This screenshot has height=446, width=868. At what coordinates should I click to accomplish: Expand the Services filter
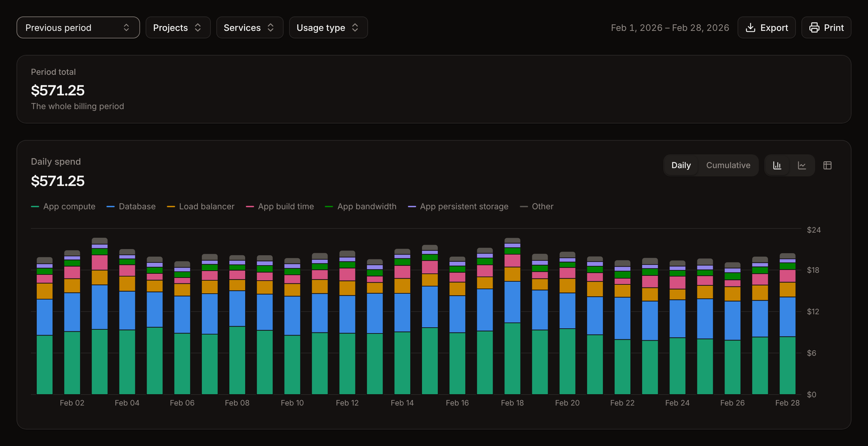(x=250, y=27)
